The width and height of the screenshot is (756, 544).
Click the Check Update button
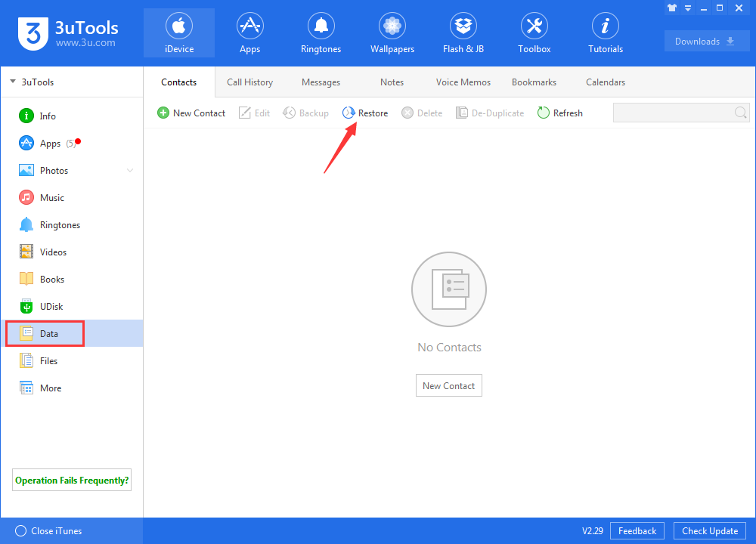[x=710, y=530]
